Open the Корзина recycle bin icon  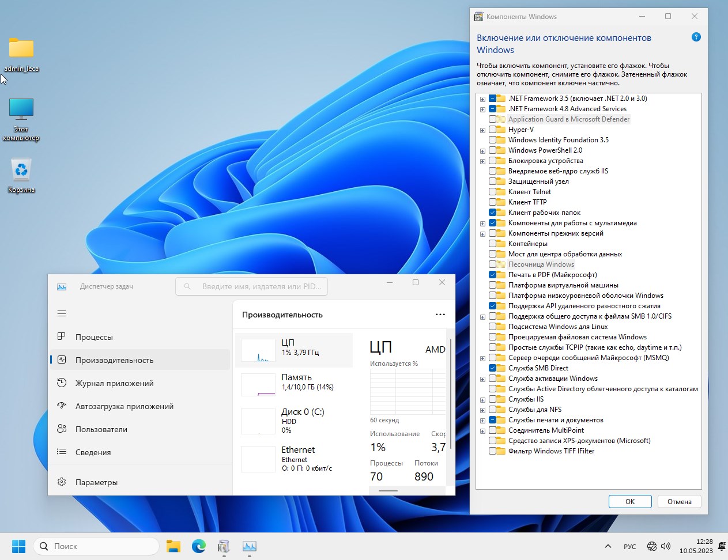[x=21, y=171]
